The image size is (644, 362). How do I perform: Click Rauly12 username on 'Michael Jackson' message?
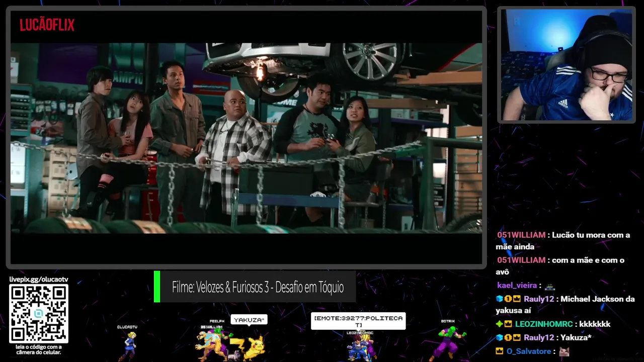pyautogui.click(x=539, y=299)
